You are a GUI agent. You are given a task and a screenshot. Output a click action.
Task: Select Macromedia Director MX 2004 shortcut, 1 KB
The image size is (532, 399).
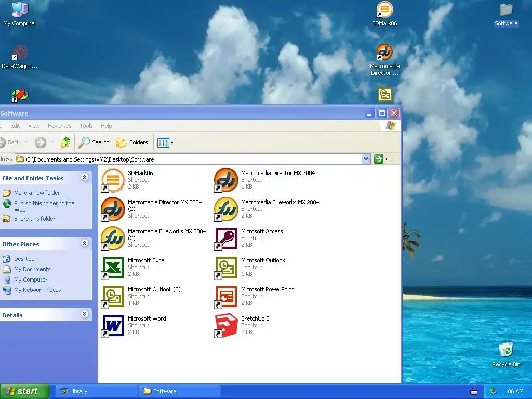(226, 180)
